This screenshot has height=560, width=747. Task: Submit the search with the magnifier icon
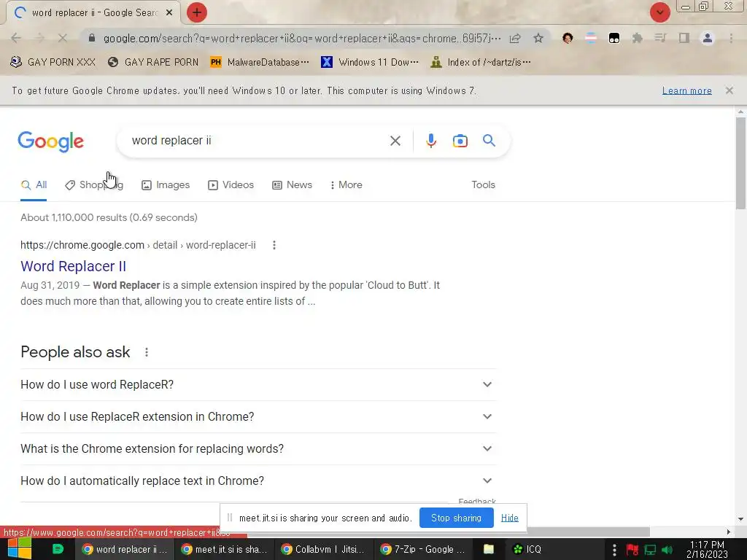coord(489,141)
